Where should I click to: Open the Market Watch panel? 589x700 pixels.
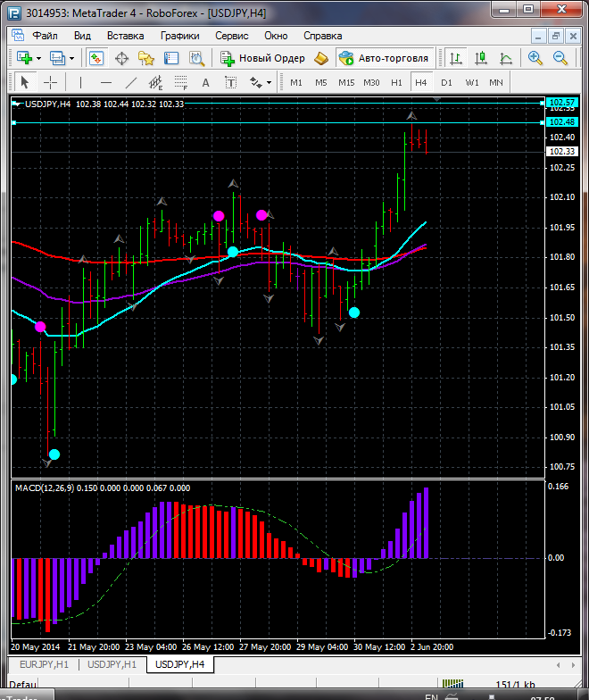[96, 58]
